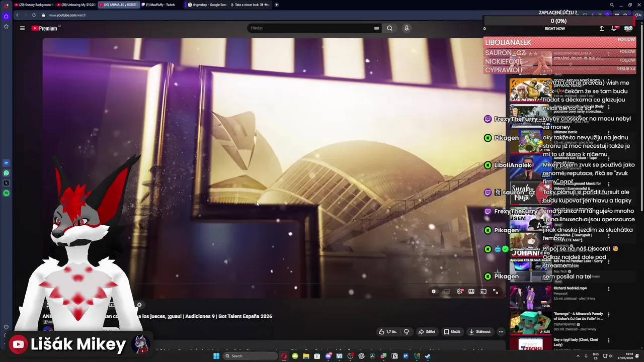Dislike the video thumbs-down
644x362 pixels.
pos(407,332)
